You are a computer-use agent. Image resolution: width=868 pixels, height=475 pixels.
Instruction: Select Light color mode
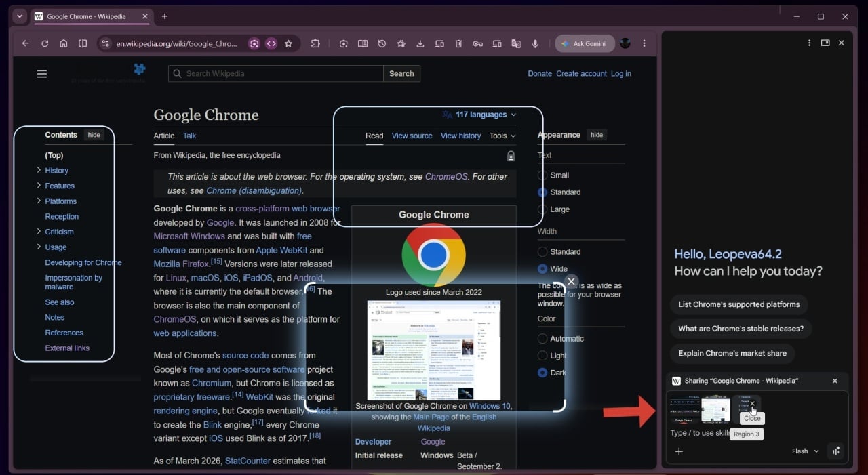[x=542, y=356]
